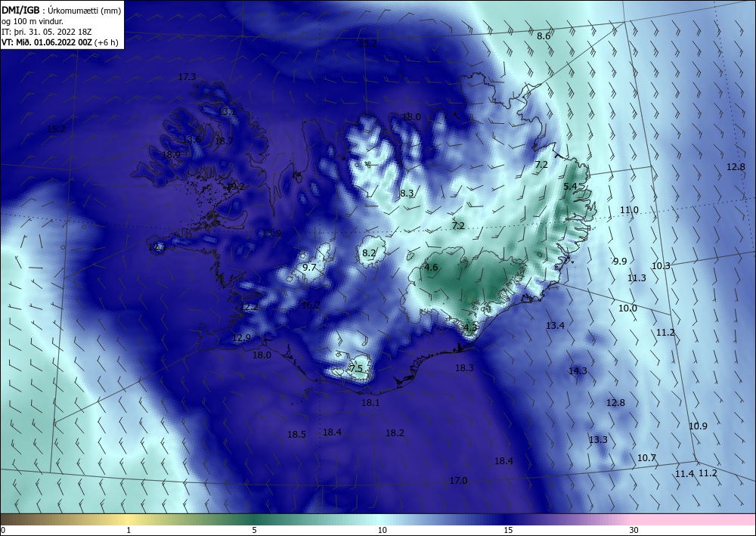Click the map value 9.9

620,262
